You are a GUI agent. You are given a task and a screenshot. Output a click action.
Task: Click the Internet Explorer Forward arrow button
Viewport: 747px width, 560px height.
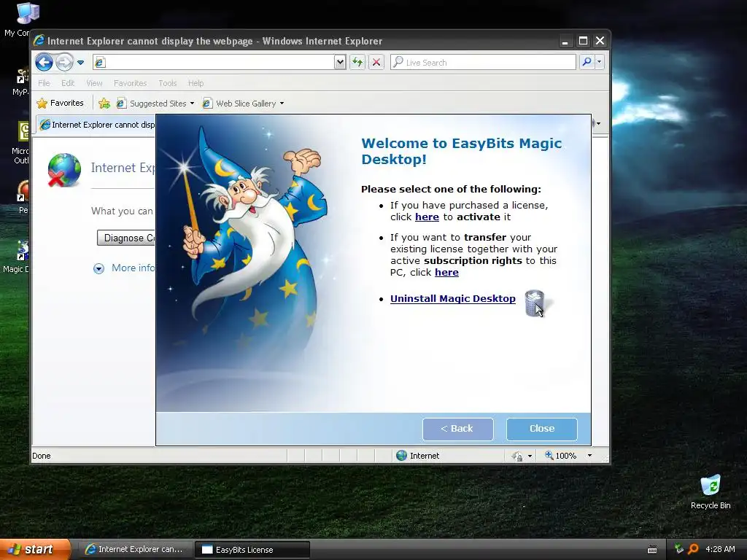[64, 63]
